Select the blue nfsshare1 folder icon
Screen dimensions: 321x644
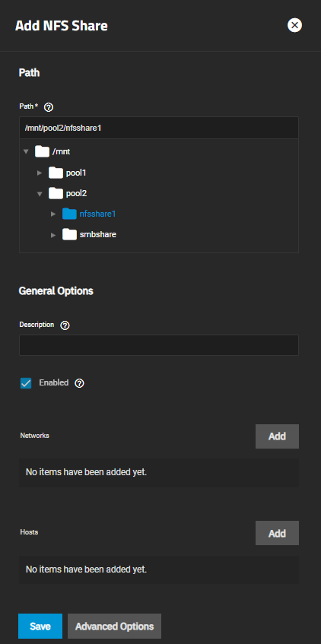69,214
